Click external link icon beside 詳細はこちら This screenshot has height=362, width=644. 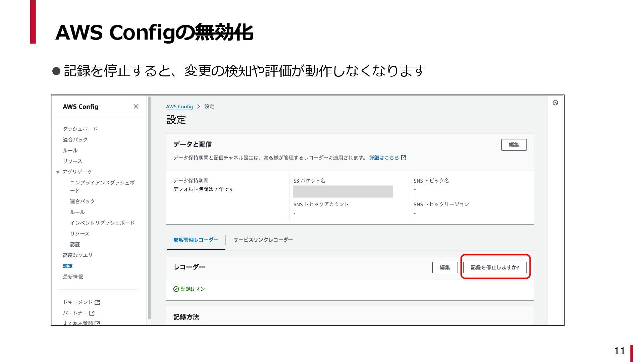(404, 158)
